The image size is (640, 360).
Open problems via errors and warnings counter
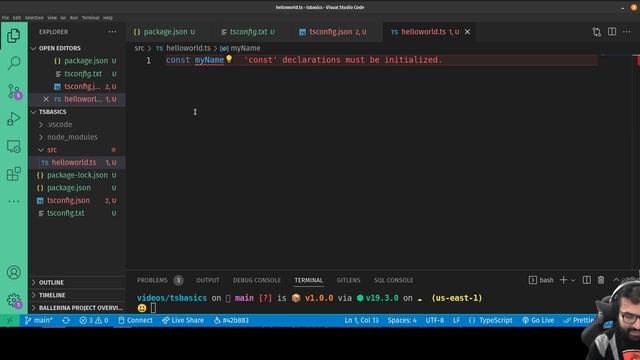point(94,320)
